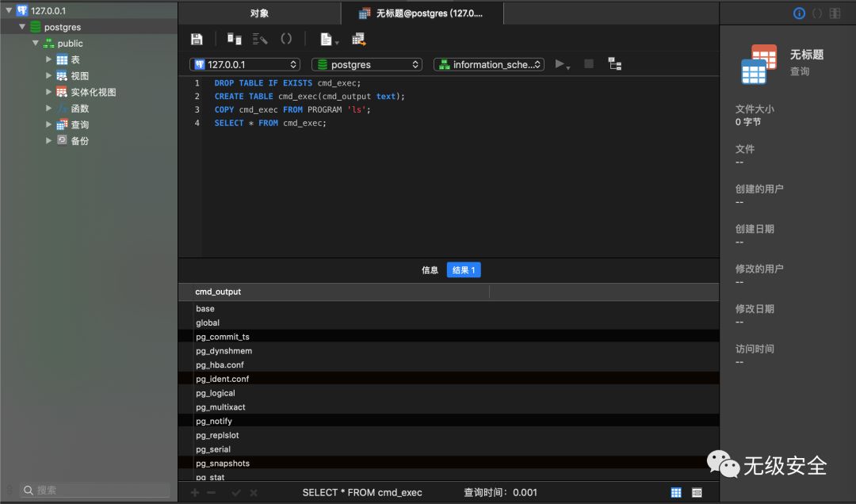Click the Explain query plan icon
The height and width of the screenshot is (504, 856).
(x=614, y=64)
